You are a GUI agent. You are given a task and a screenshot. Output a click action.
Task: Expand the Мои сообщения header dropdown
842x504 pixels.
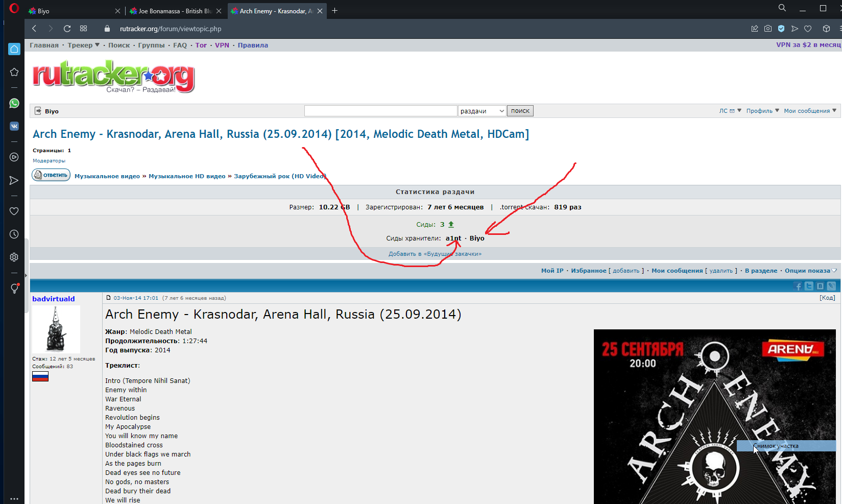tap(810, 111)
